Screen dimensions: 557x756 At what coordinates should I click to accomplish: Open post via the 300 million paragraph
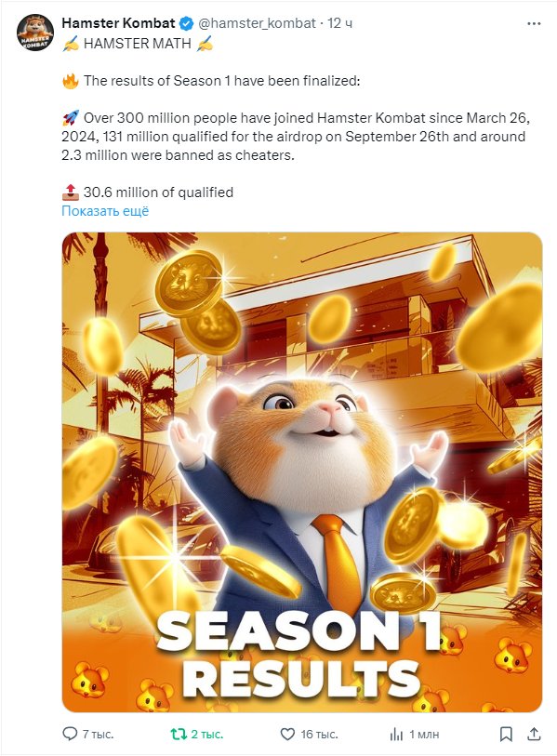click(296, 137)
